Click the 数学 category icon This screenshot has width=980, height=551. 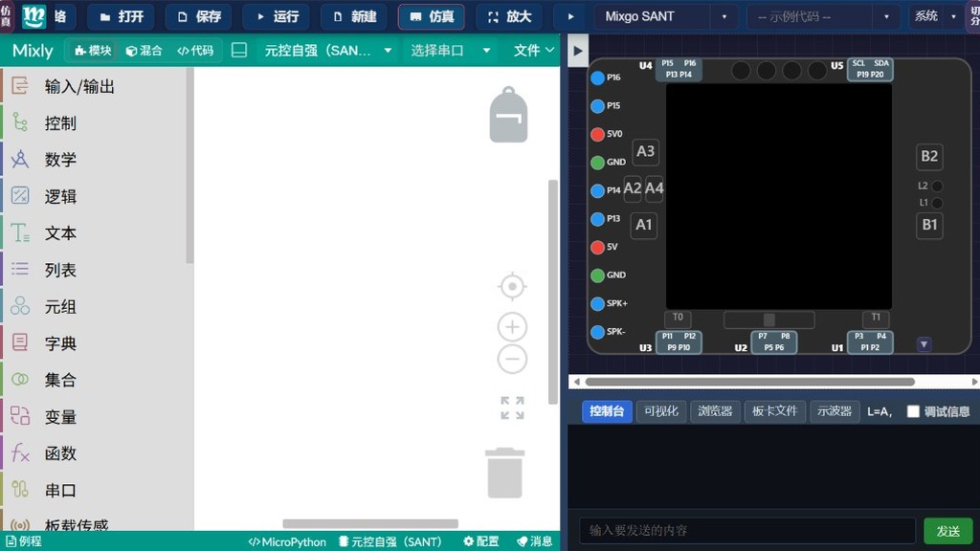point(20,160)
